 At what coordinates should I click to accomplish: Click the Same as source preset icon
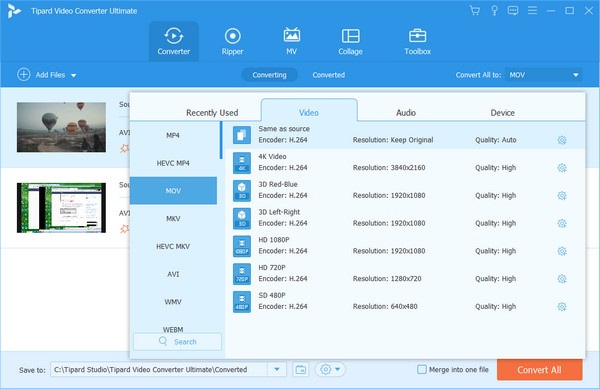tap(242, 135)
